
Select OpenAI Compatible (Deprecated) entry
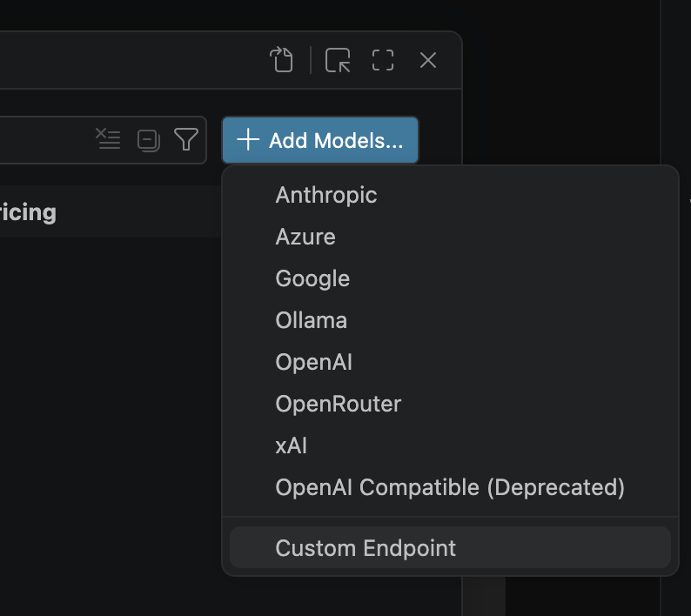pyautogui.click(x=450, y=487)
